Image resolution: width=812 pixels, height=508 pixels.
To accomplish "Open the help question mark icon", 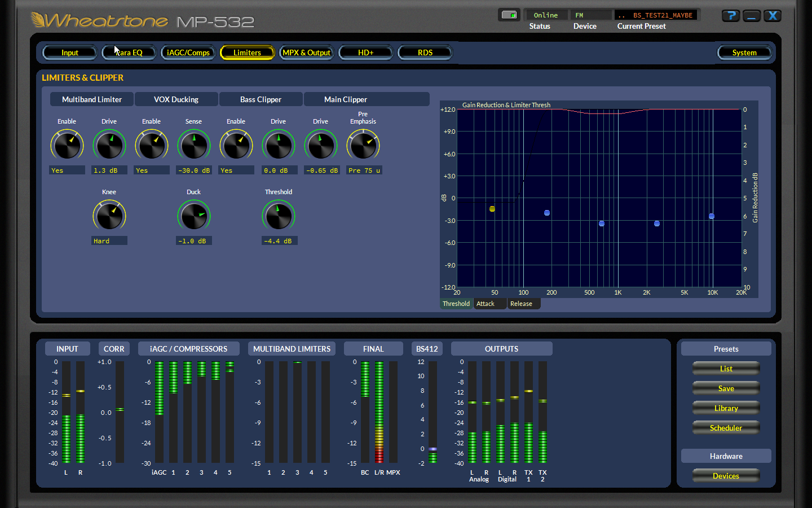I will pos(731,16).
